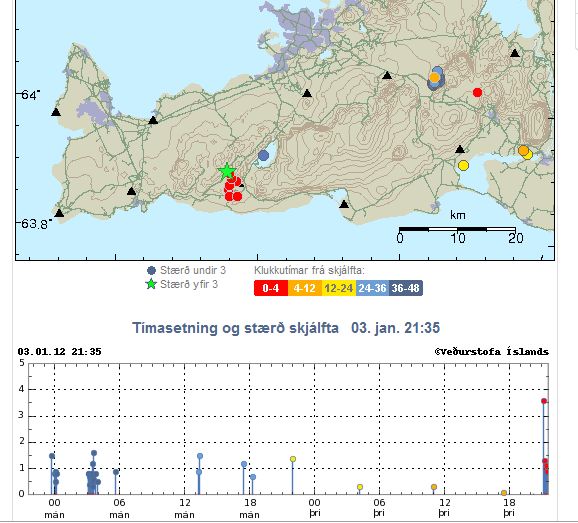
Task: Click the green star earthquake marker
Action: [x=227, y=171]
